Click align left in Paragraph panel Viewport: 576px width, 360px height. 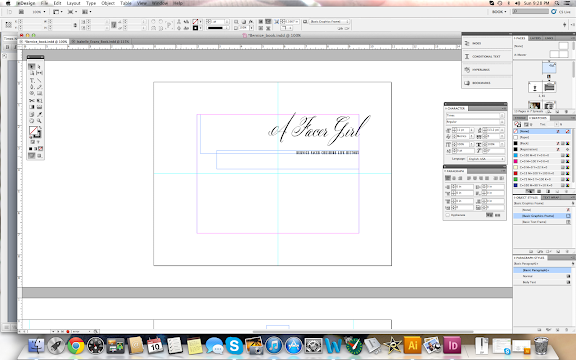point(448,178)
